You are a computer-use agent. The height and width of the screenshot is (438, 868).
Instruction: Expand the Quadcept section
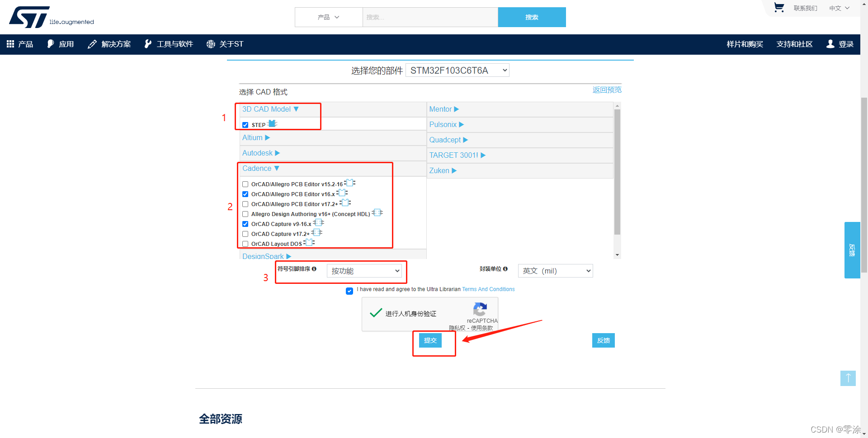(x=448, y=140)
